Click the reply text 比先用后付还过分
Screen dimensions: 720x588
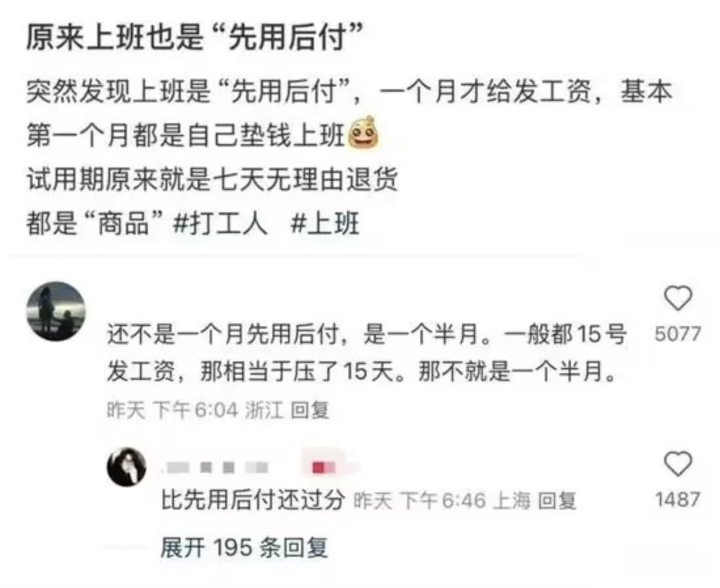point(253,500)
